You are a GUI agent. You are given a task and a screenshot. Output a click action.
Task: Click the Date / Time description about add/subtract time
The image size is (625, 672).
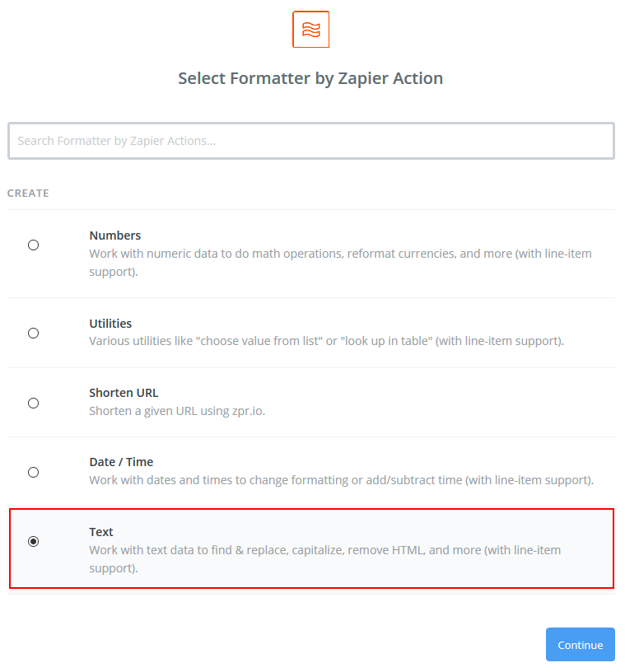[x=341, y=480]
